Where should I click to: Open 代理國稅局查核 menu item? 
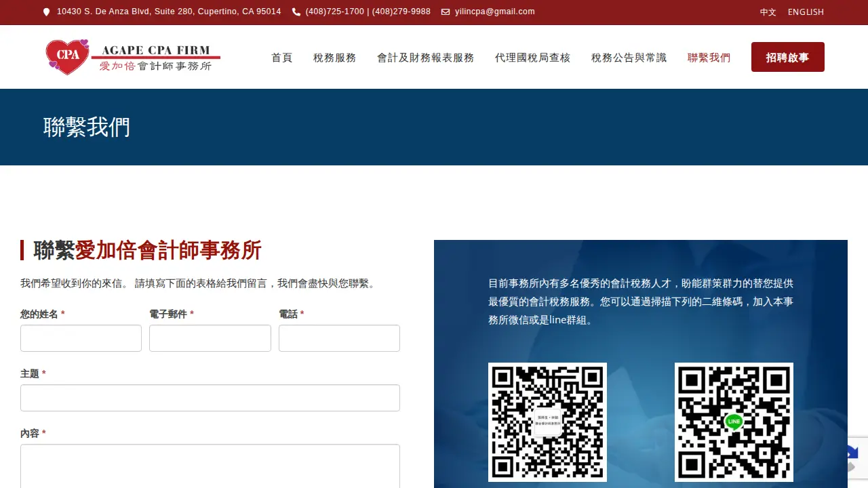click(x=533, y=58)
